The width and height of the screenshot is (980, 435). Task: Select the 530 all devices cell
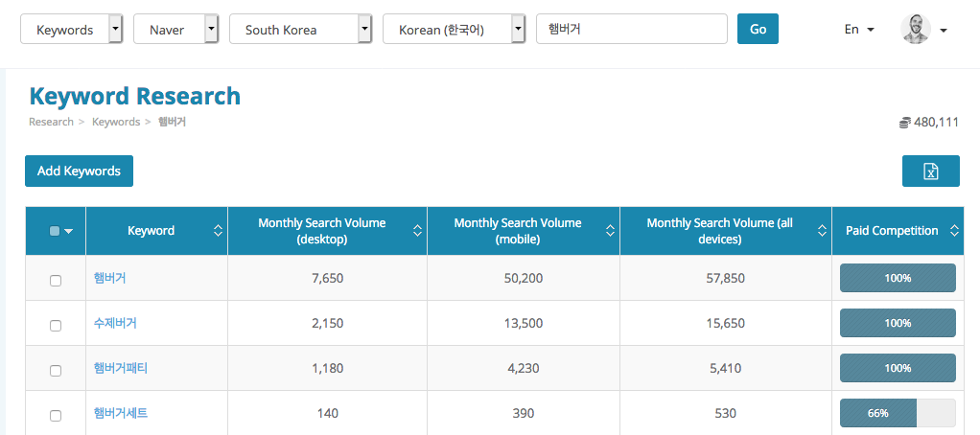click(725, 413)
